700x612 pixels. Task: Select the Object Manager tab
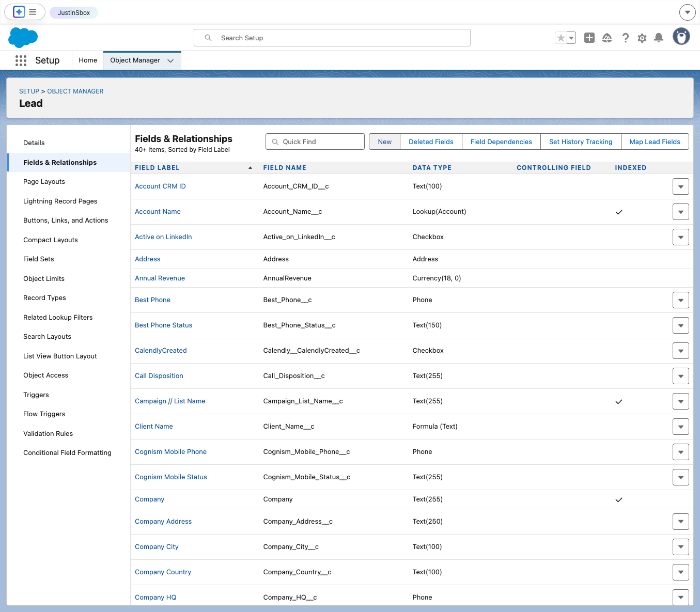click(135, 60)
